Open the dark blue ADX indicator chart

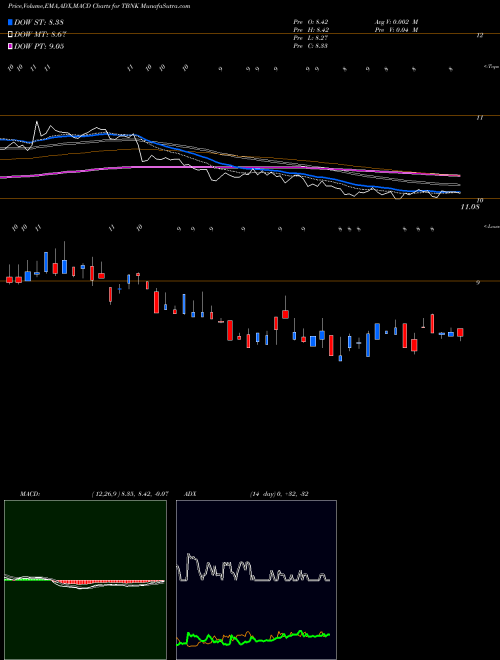(256, 580)
